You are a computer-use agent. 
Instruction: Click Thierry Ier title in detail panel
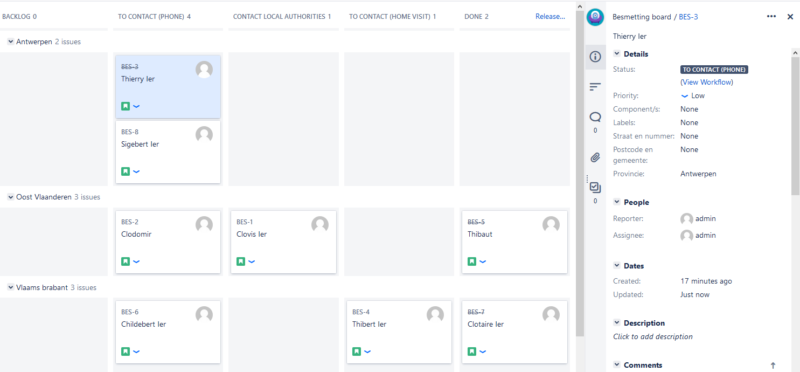point(630,37)
